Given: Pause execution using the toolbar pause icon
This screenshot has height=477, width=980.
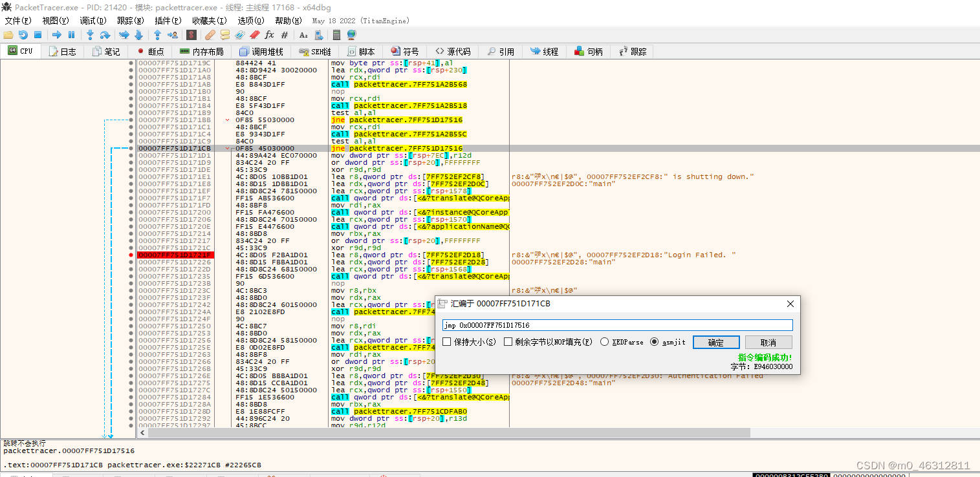Looking at the screenshot, I should point(71,35).
